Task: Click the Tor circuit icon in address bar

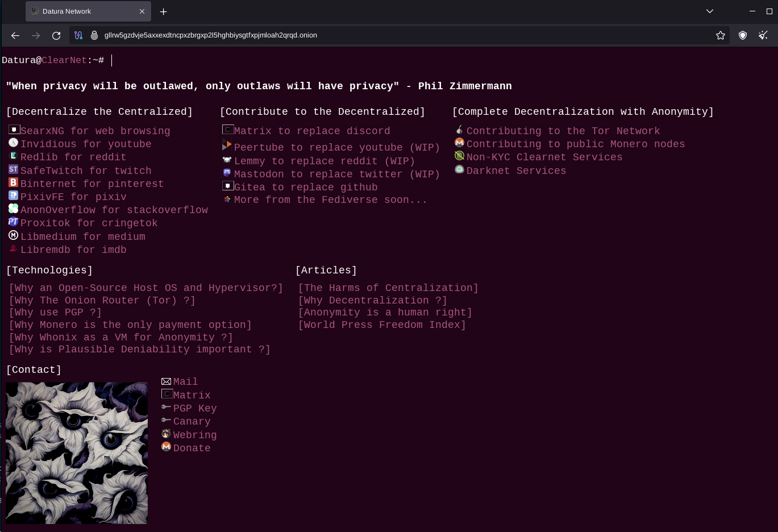Action: click(78, 35)
